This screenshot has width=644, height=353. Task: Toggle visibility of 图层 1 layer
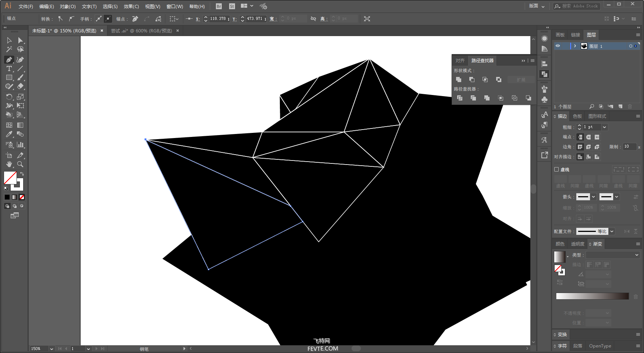(558, 46)
